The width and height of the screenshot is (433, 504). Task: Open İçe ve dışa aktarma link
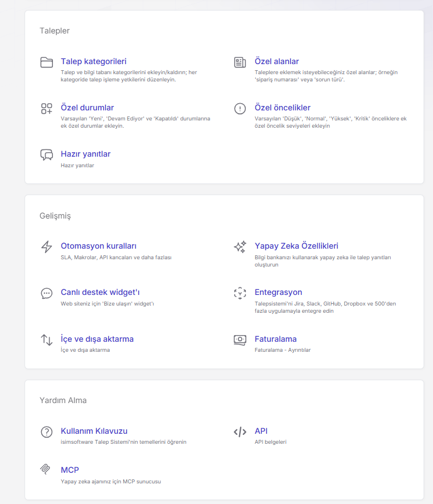(97, 339)
